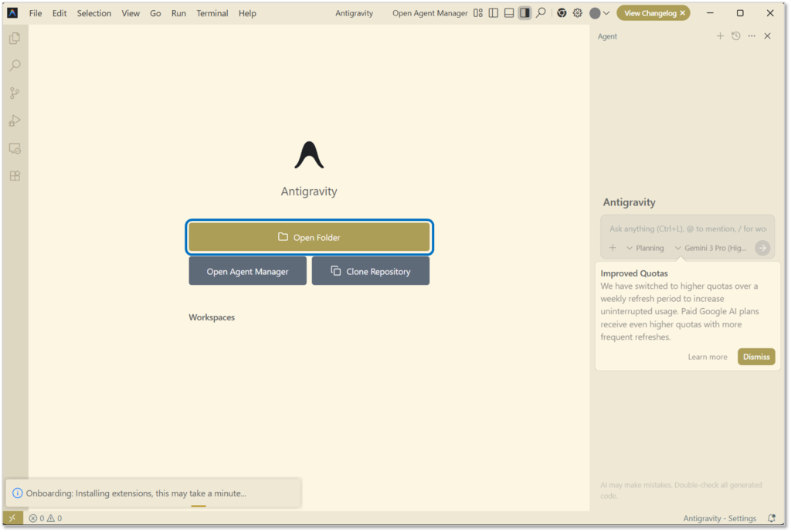Screen dimensions: 791x532
Task: Open the settings gear in title bar
Action: [577, 13]
